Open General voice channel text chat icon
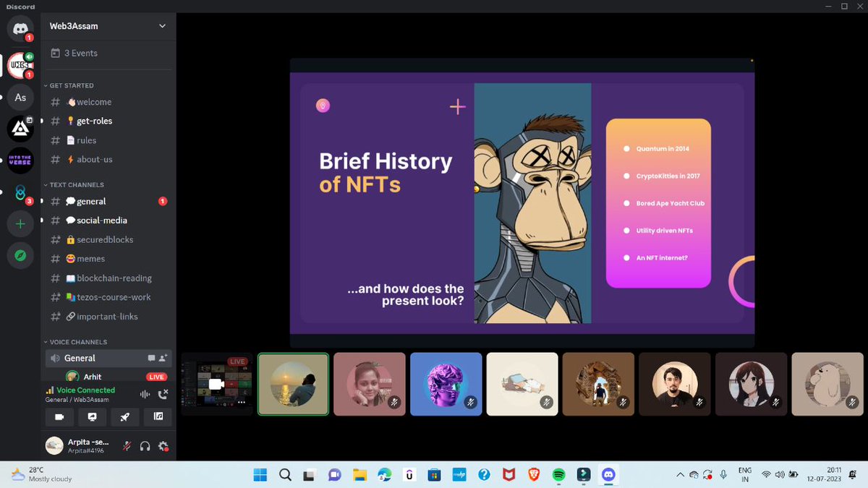 pyautogui.click(x=151, y=358)
